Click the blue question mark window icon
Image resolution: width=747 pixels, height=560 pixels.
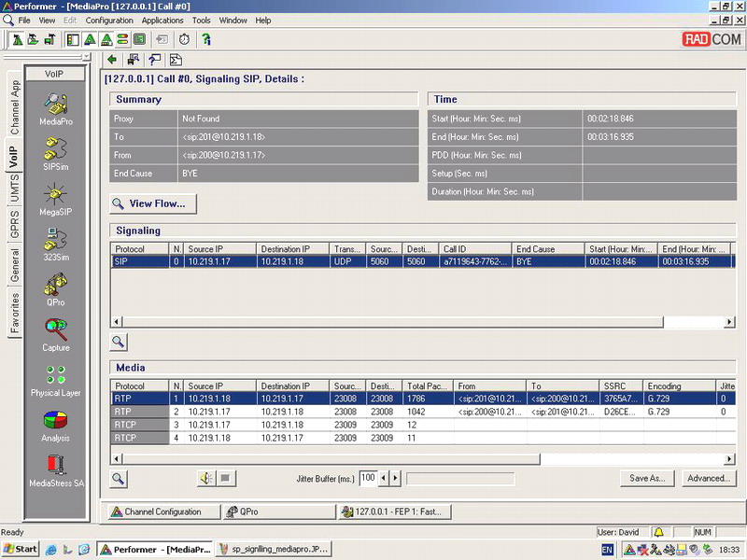[x=154, y=60]
